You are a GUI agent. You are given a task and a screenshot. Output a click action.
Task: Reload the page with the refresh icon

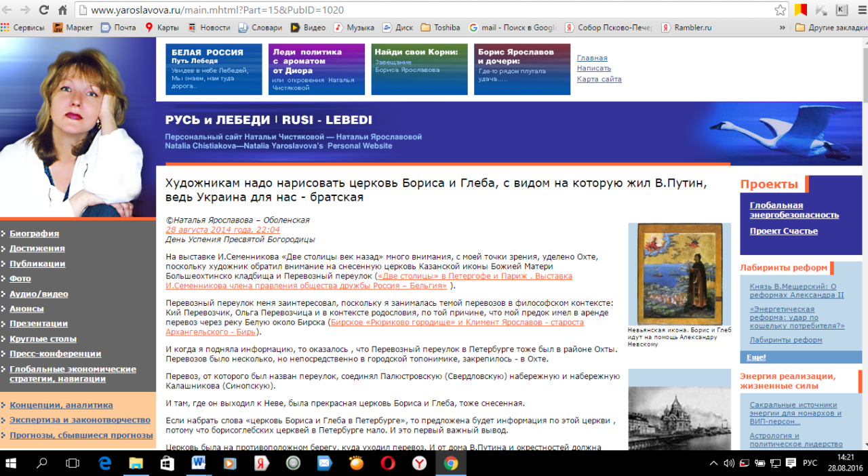coord(44,10)
